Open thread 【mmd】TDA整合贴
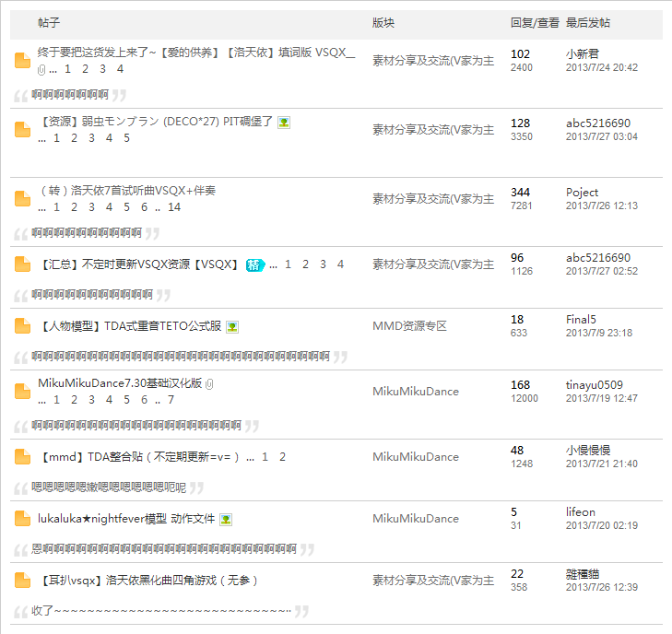 click(x=138, y=457)
